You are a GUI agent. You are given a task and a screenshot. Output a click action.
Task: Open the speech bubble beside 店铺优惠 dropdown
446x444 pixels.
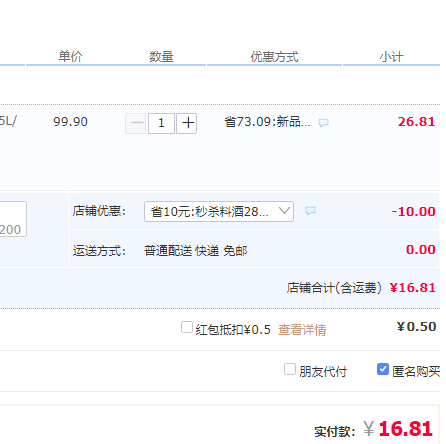pyautogui.click(x=310, y=211)
